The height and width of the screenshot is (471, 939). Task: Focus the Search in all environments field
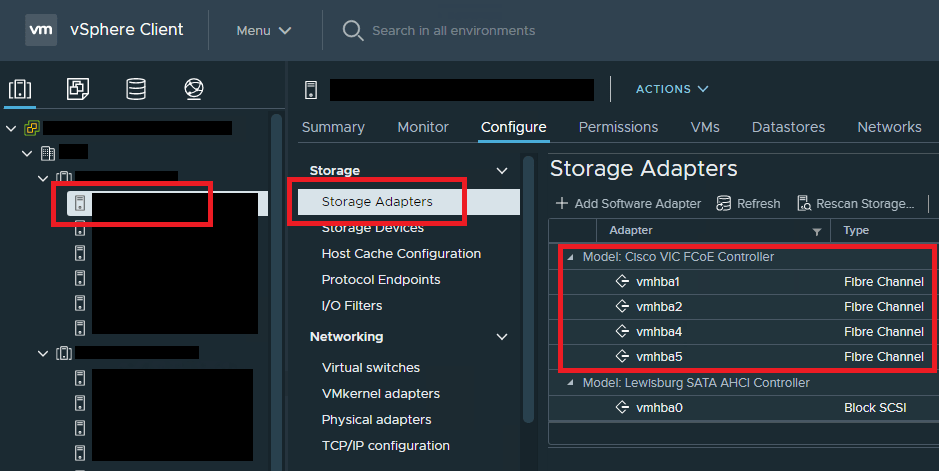(x=453, y=31)
